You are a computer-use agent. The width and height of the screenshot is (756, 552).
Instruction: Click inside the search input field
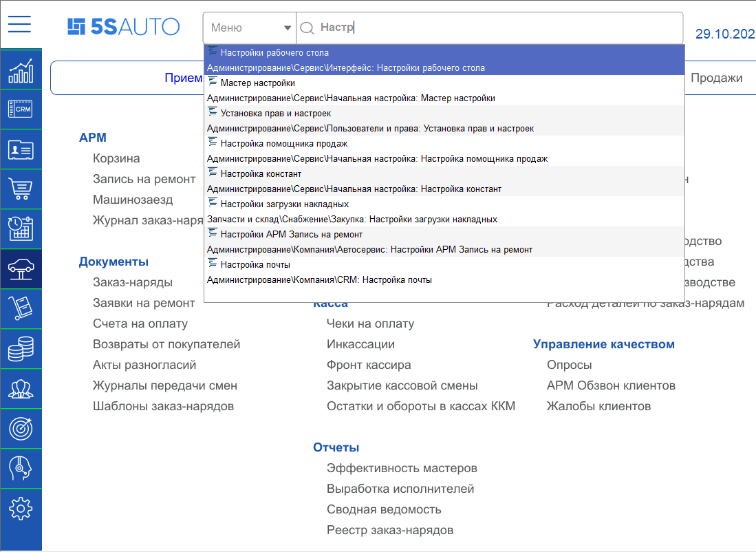(413, 28)
